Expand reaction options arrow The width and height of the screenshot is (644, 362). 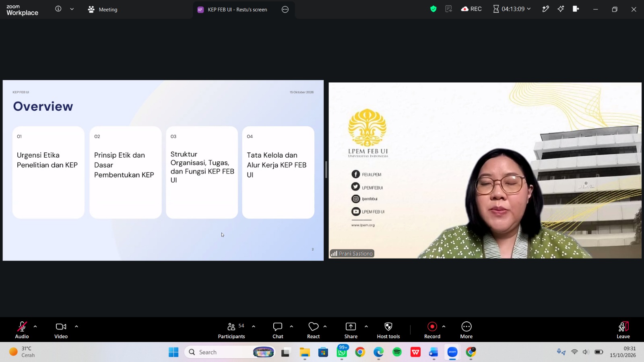click(x=325, y=327)
